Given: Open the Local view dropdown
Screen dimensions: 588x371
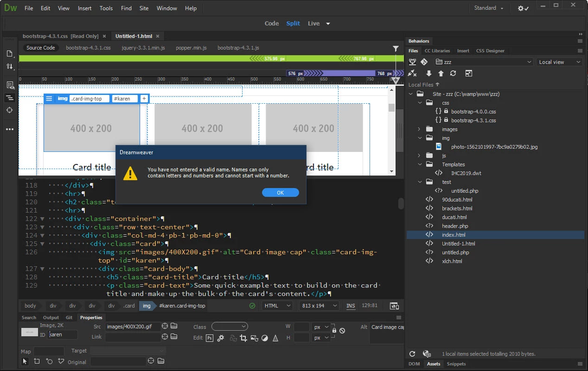Looking at the screenshot, I should [559, 62].
